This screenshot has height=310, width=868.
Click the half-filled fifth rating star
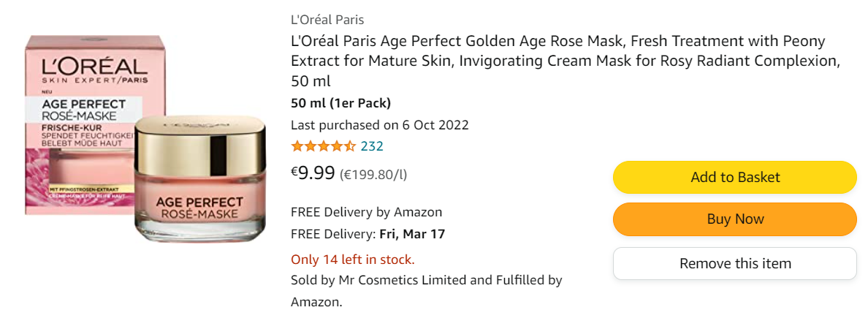(351, 146)
